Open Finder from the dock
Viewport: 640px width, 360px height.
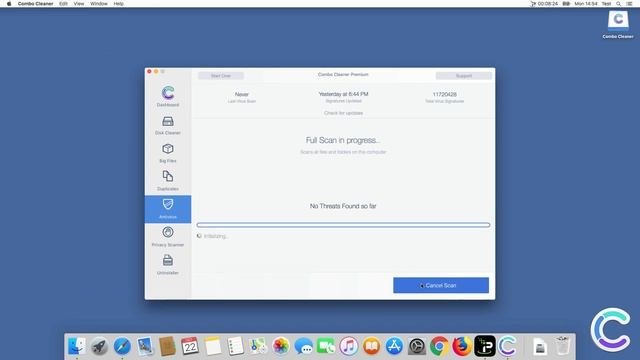(77, 346)
